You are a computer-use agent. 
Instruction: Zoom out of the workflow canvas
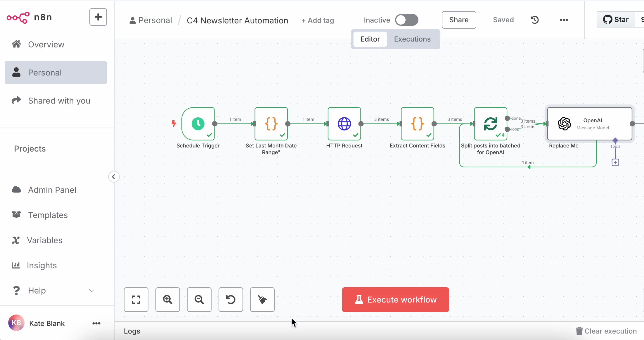tap(199, 300)
